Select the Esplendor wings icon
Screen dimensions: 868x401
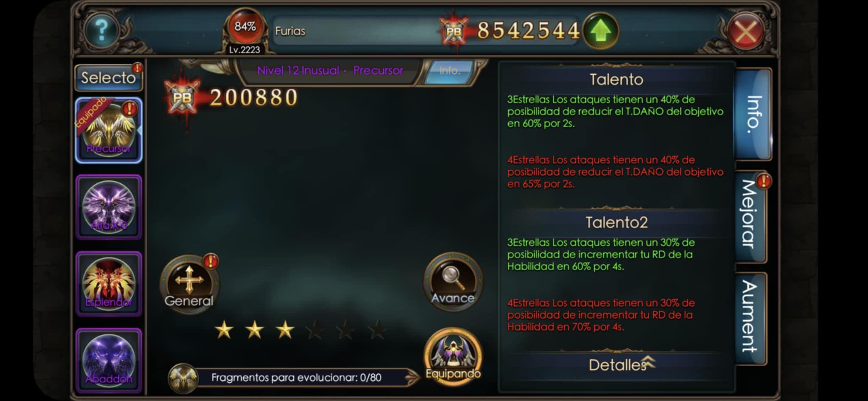(109, 283)
